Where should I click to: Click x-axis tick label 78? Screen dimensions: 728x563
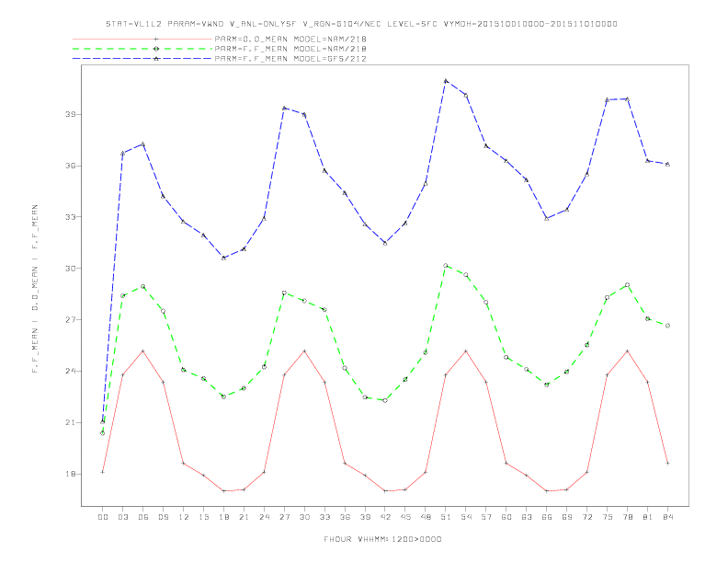click(628, 517)
